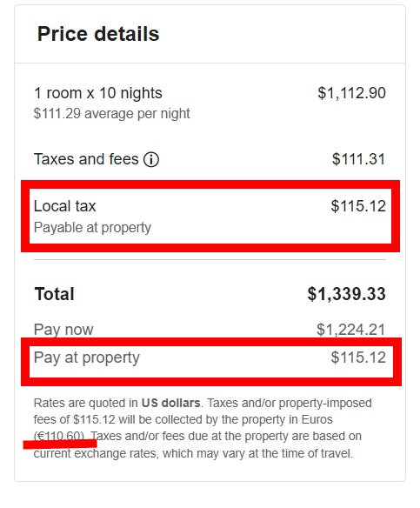
Task: Click the Price details heading
Action: click(x=98, y=34)
